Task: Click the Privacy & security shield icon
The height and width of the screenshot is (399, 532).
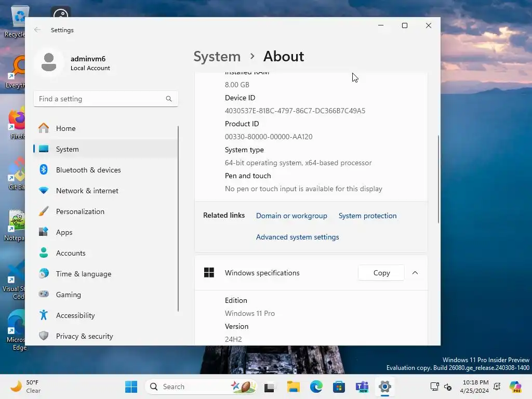Action: pyautogui.click(x=44, y=336)
